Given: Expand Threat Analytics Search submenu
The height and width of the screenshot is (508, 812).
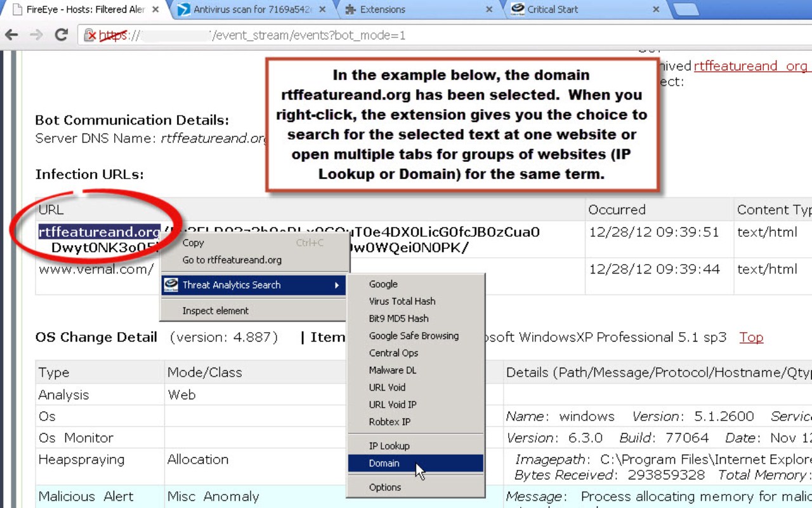Looking at the screenshot, I should [254, 285].
